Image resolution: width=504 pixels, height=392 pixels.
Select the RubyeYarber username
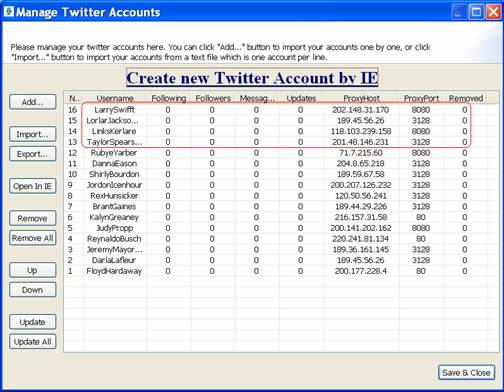(114, 153)
